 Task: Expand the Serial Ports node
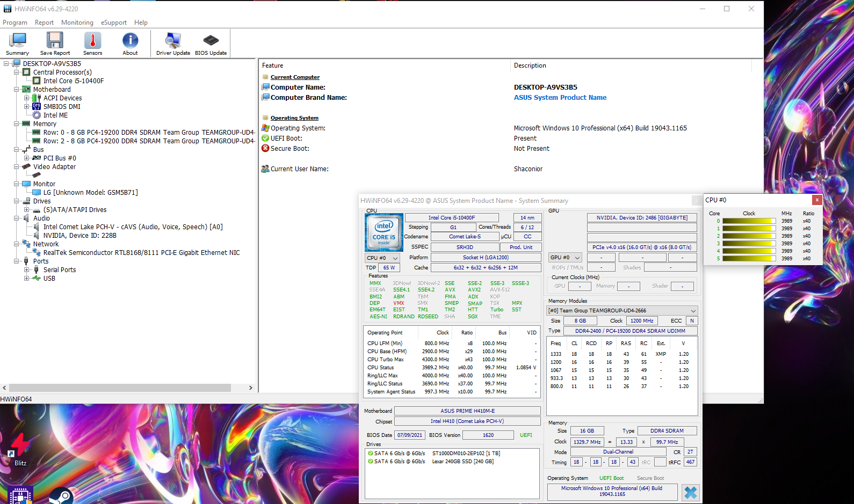pyautogui.click(x=26, y=270)
